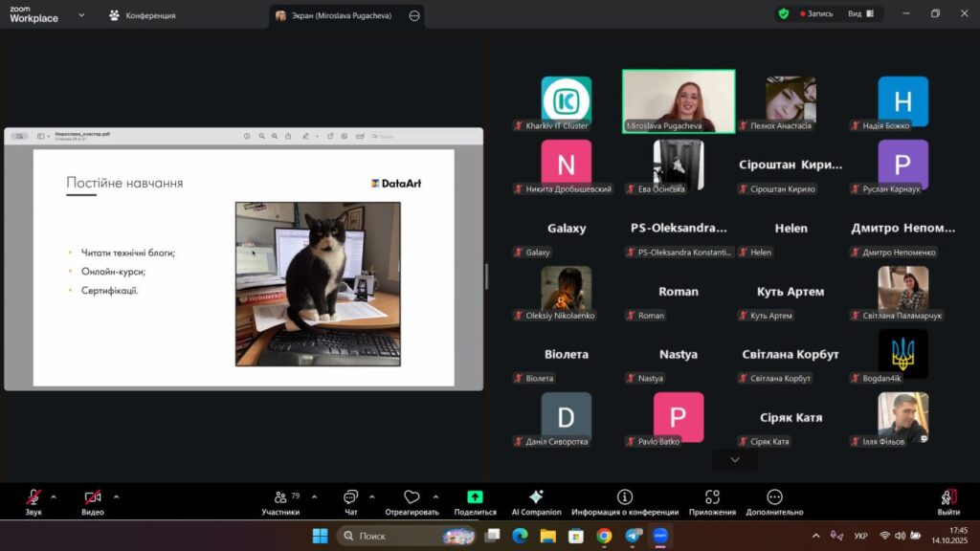Screen dimensions: 980x551
Task: Turn on camera with the Видео button
Action: pyautogui.click(x=93, y=497)
